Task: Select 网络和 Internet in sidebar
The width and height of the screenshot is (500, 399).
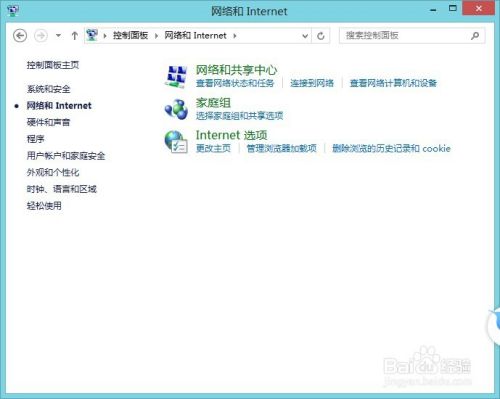Action: click(59, 106)
